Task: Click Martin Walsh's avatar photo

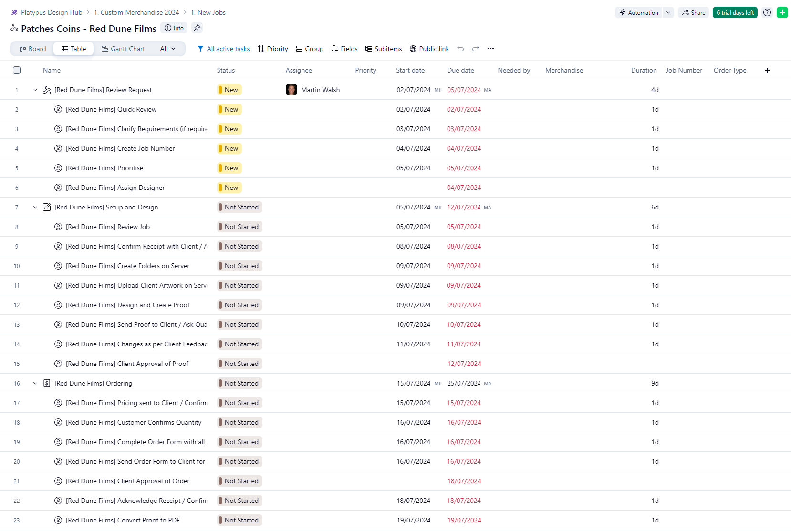Action: click(291, 90)
